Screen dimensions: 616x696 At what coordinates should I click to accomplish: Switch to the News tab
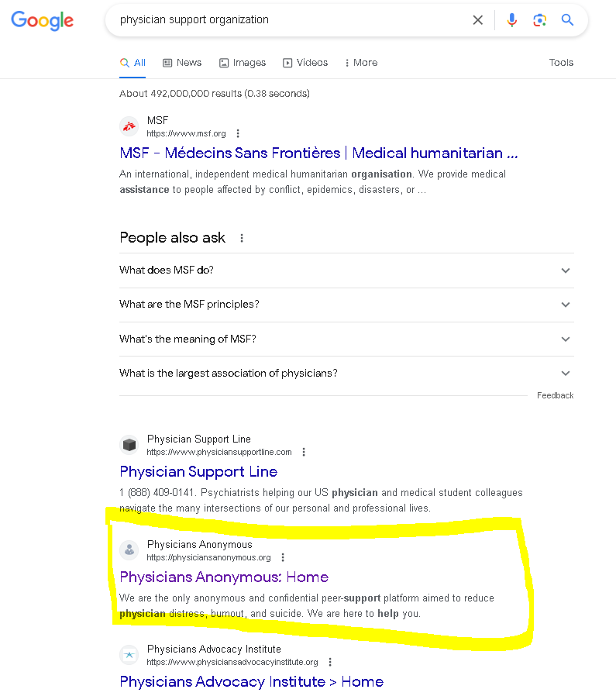click(182, 63)
